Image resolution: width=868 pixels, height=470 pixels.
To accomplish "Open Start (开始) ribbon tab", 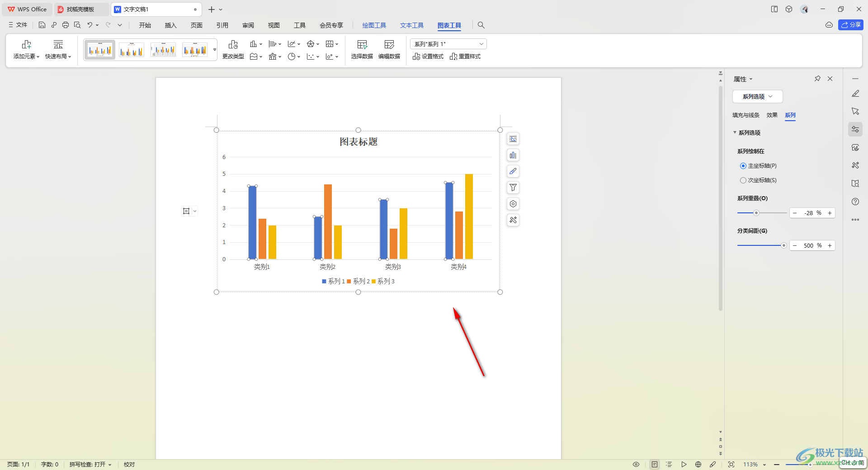I will pos(145,25).
